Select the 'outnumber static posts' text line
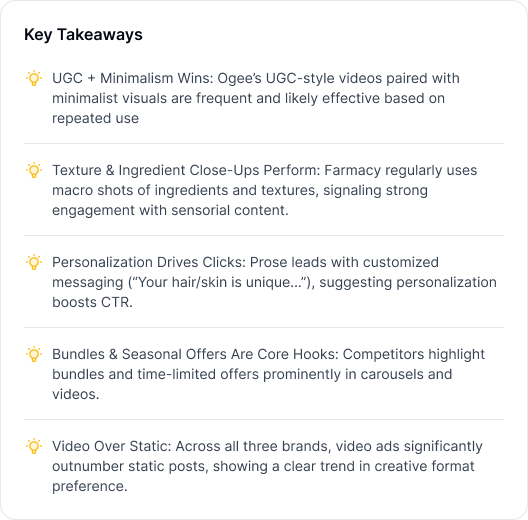 click(x=263, y=466)
